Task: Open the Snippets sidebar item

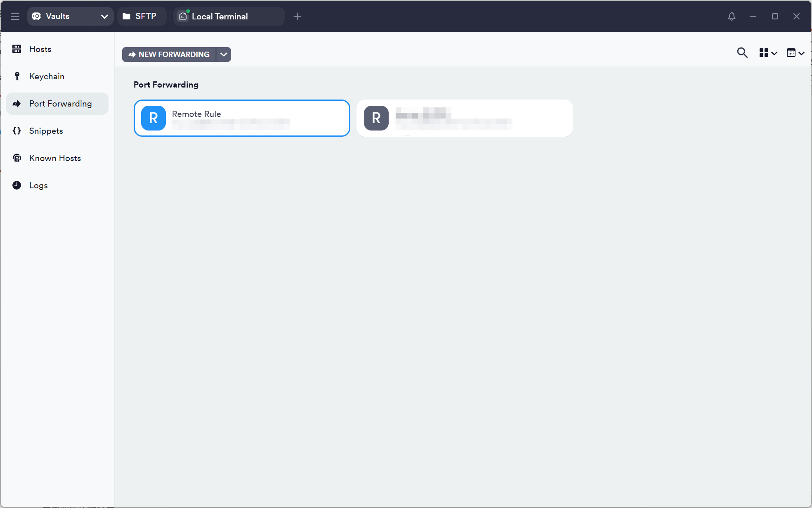Action: point(46,131)
